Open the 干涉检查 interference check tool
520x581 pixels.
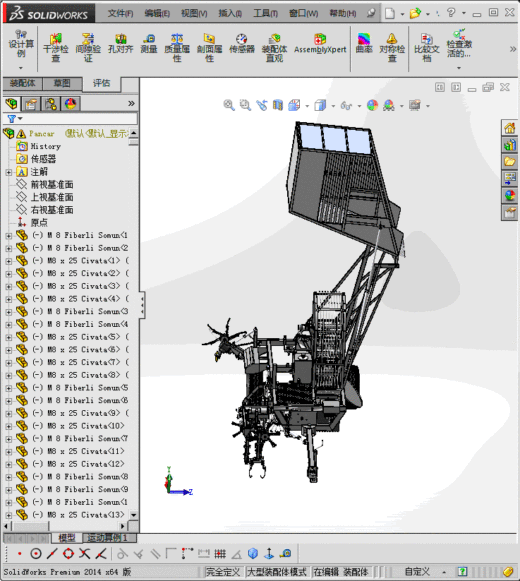pyautogui.click(x=56, y=47)
